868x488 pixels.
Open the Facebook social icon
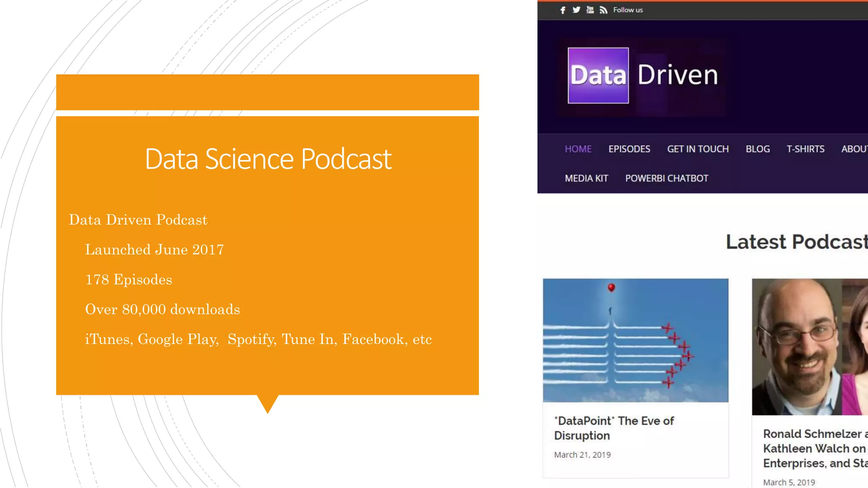point(562,10)
